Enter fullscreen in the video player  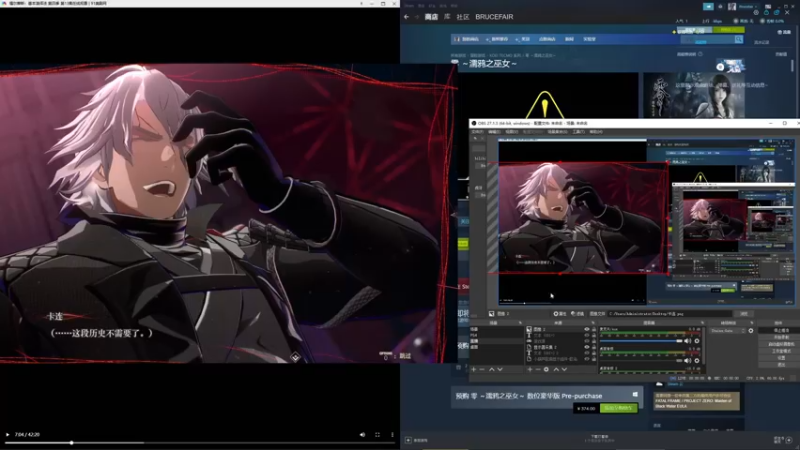tap(378, 435)
